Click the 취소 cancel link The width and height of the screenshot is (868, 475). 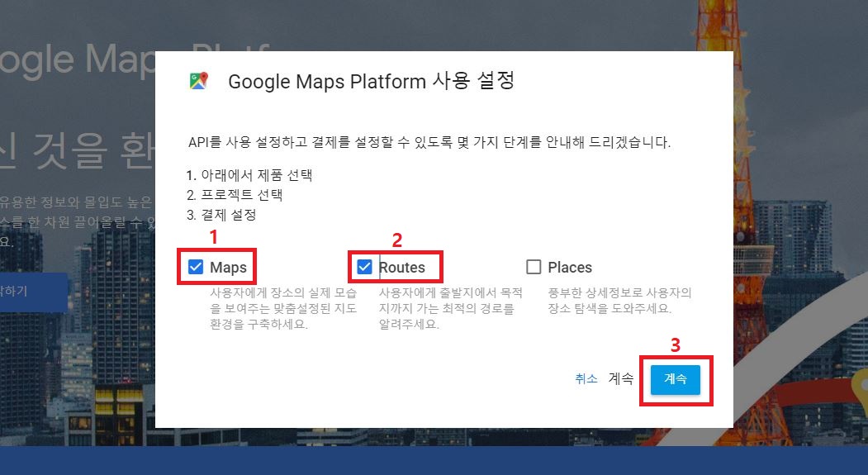tap(586, 378)
